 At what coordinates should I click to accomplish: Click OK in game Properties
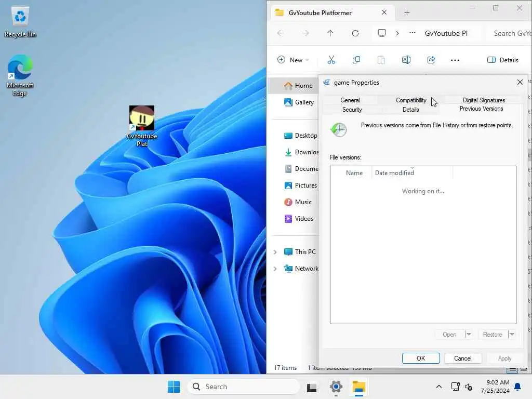(421, 358)
